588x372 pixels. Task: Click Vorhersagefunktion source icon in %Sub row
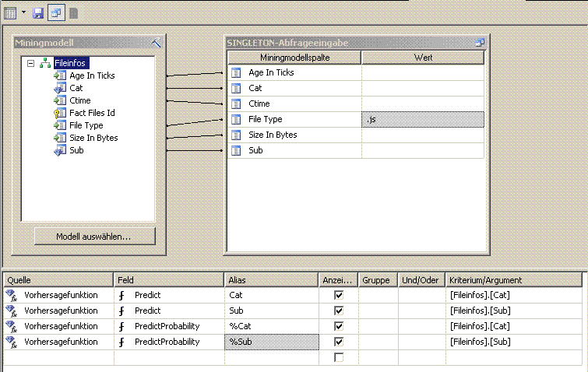[x=12, y=342]
